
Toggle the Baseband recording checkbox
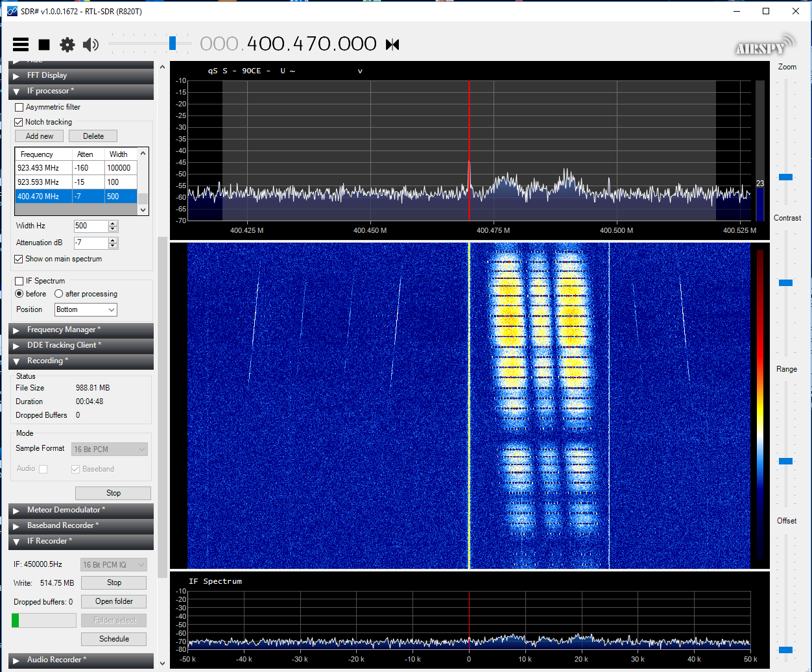point(75,469)
